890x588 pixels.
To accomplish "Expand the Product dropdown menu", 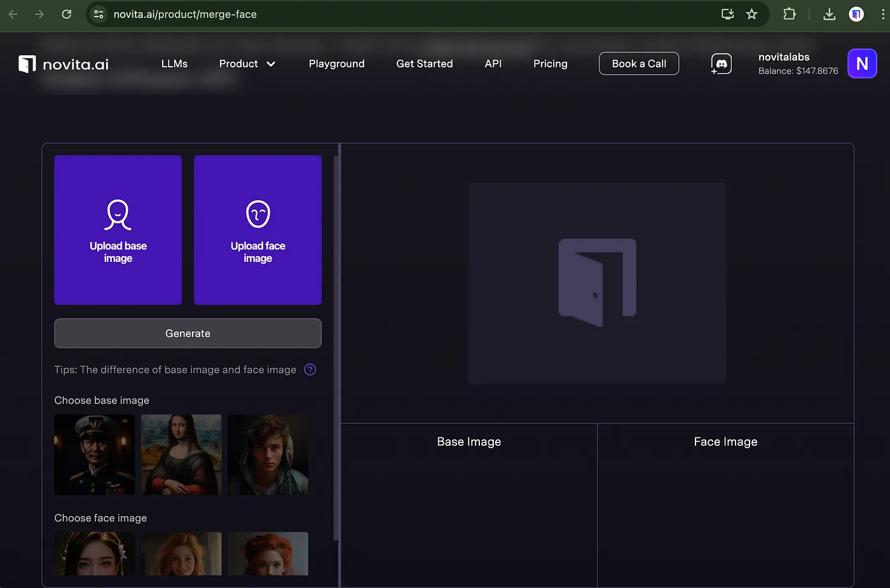I will click(247, 64).
